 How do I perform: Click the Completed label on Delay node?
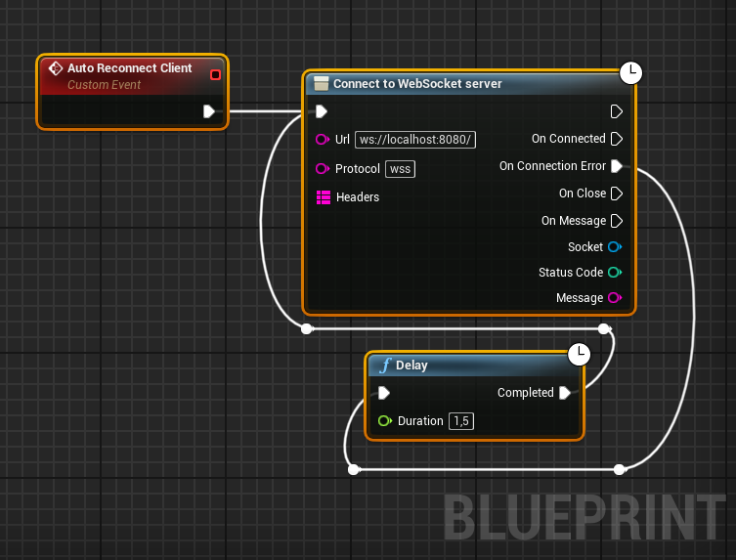point(526,393)
